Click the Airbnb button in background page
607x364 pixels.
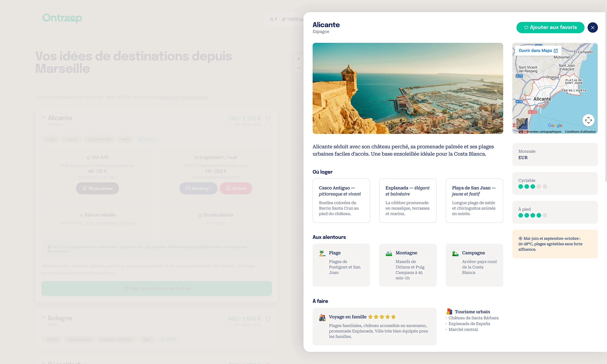point(236,188)
